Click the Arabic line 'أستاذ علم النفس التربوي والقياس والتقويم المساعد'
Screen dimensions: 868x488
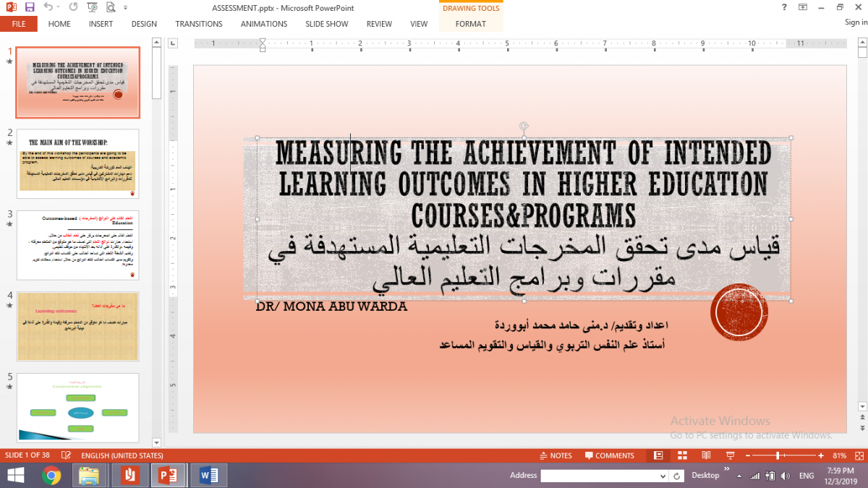553,345
